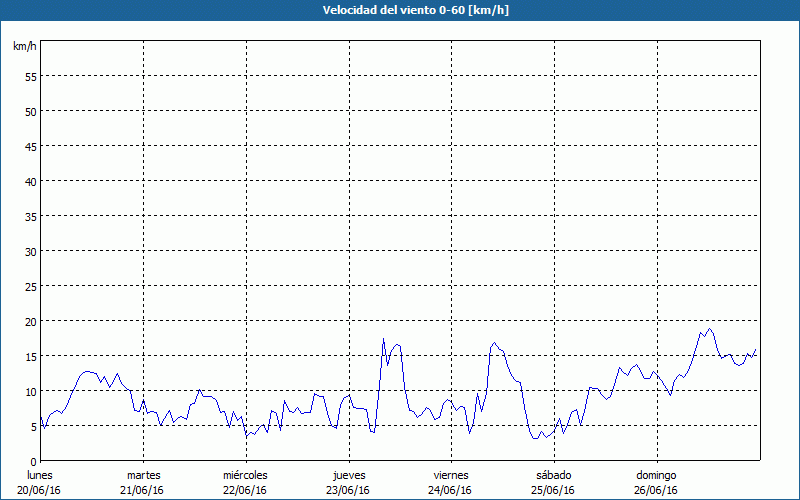Select the "sábado" day label
Viewport: 800px width, 500px height.
tap(553, 474)
